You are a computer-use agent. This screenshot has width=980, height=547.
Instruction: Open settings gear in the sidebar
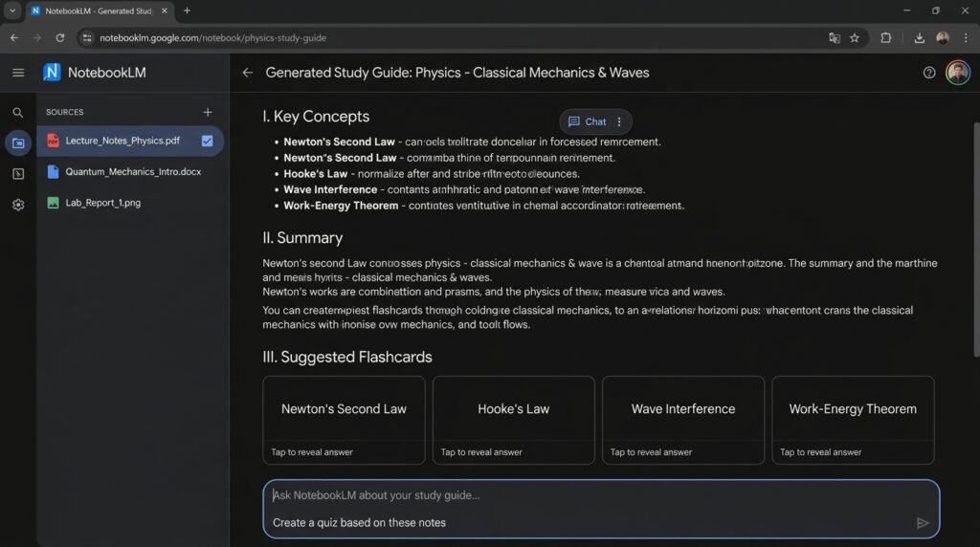click(x=18, y=205)
